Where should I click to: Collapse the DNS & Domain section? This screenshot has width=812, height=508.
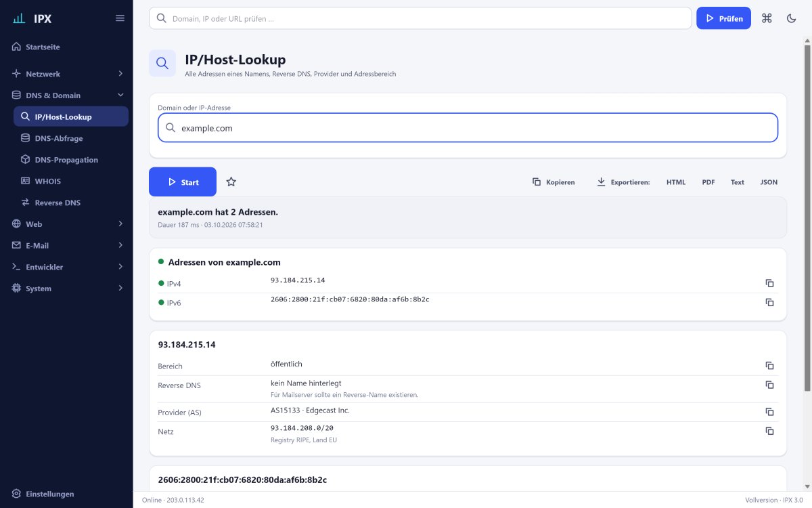pos(66,95)
